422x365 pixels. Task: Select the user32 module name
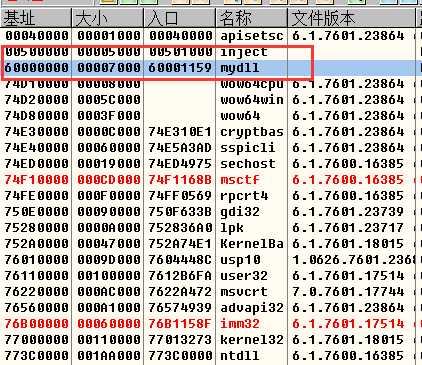(244, 276)
